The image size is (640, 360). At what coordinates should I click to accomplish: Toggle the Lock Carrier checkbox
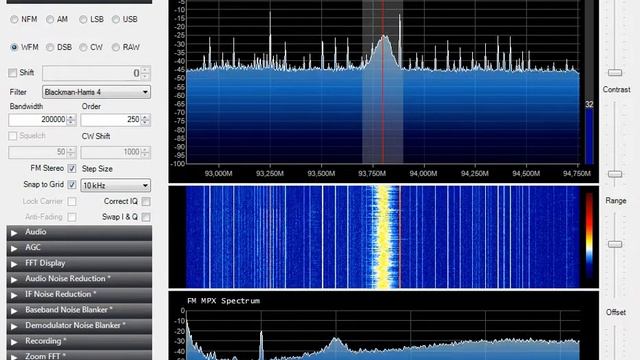tap(72, 201)
